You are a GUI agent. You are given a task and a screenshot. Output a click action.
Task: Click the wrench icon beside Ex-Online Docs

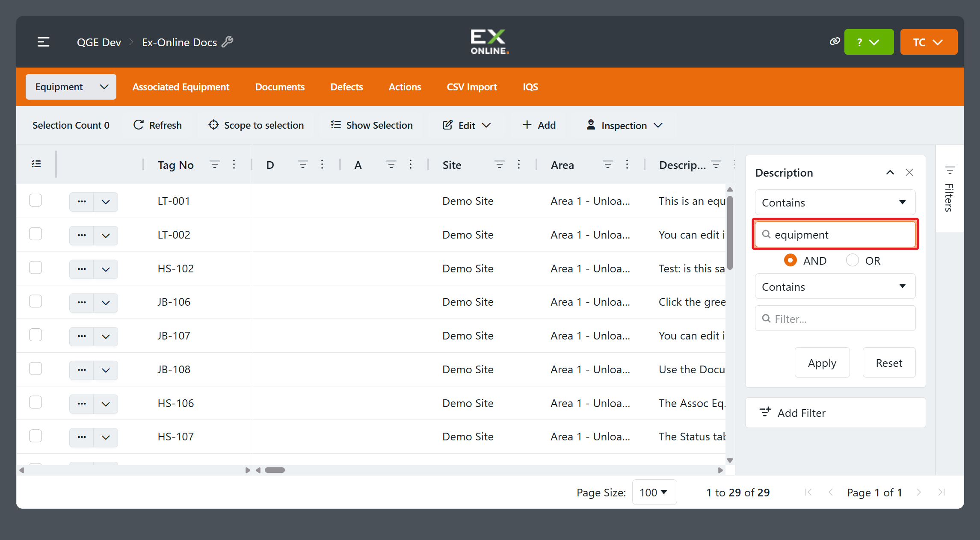click(x=228, y=42)
